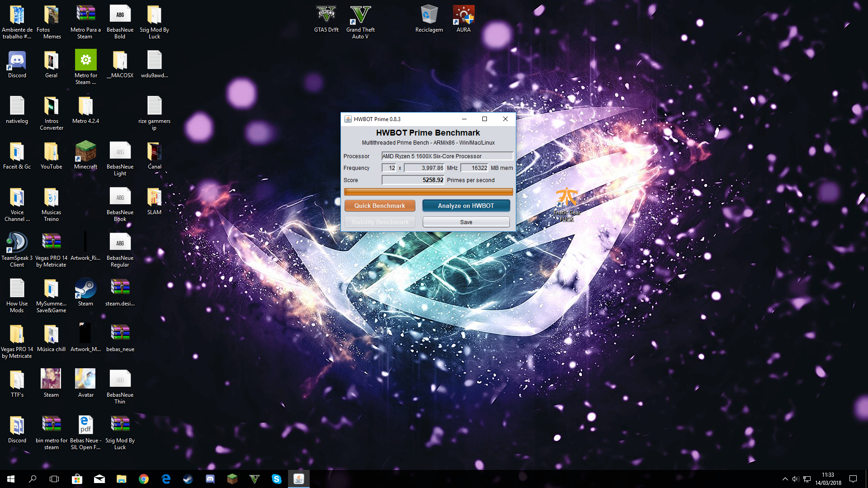Open the volume control in system tray
This screenshot has width=868, height=488.
pyautogui.click(x=796, y=479)
